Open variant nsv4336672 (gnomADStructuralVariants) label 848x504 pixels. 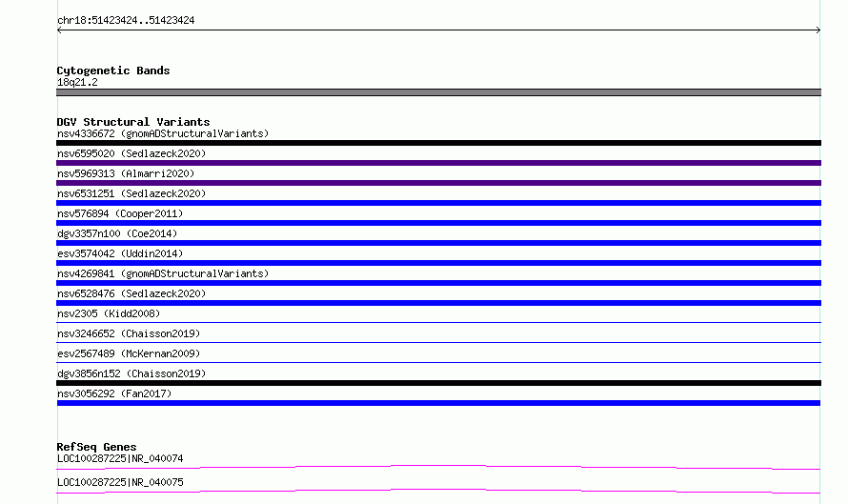pos(163,133)
